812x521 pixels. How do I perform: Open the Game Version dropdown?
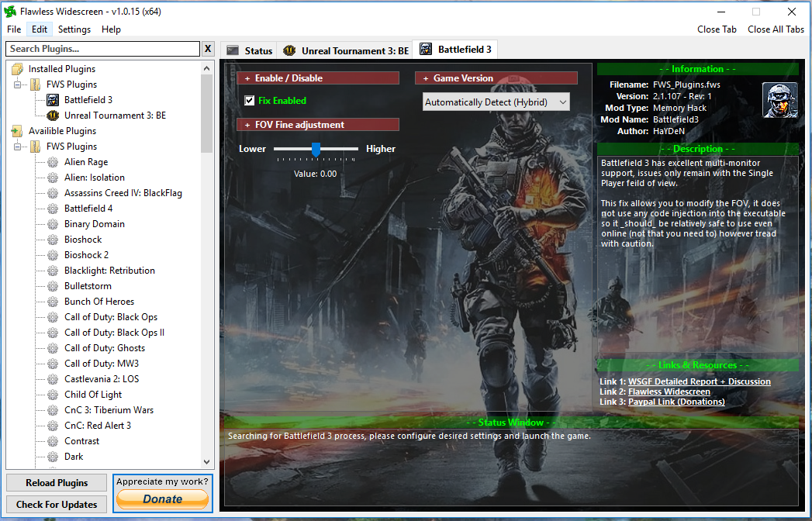pos(496,102)
